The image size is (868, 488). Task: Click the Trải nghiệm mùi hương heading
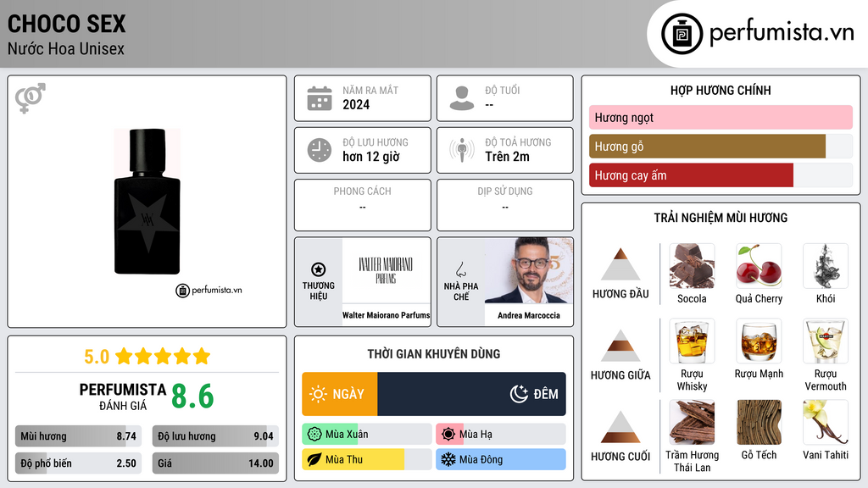[x=721, y=218]
